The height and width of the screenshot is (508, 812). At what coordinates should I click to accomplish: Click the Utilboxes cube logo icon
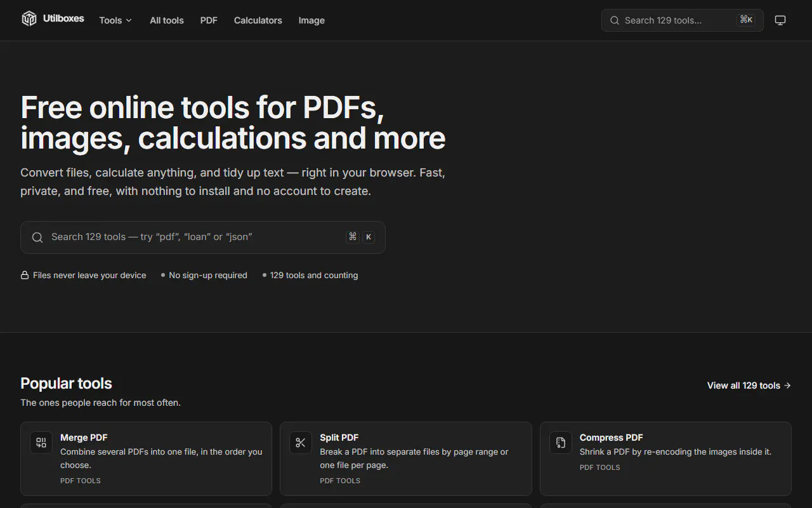point(29,19)
